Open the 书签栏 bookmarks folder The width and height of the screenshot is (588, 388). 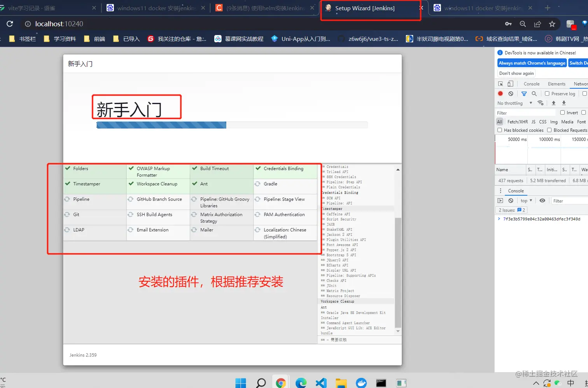tap(23, 38)
